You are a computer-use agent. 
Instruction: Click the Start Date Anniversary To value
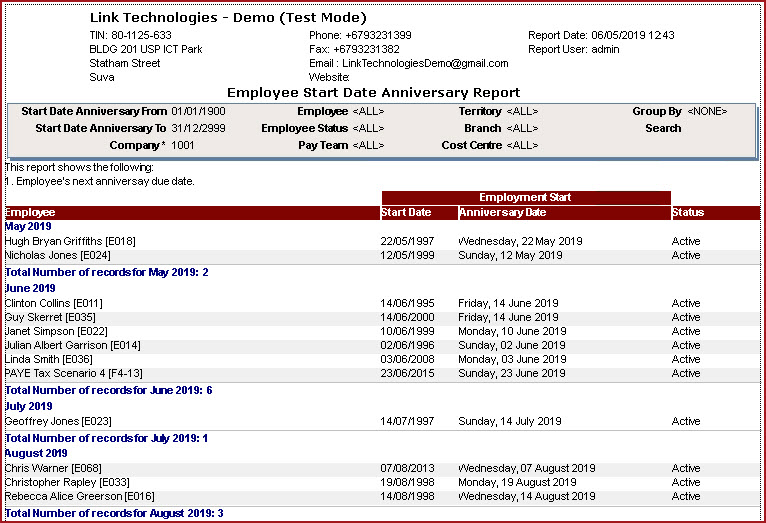click(198, 128)
